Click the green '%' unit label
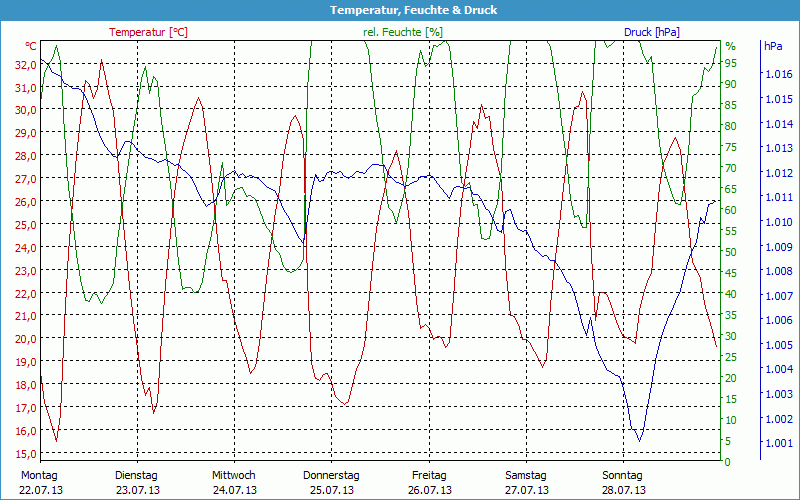The width and height of the screenshot is (800, 500). click(731, 46)
